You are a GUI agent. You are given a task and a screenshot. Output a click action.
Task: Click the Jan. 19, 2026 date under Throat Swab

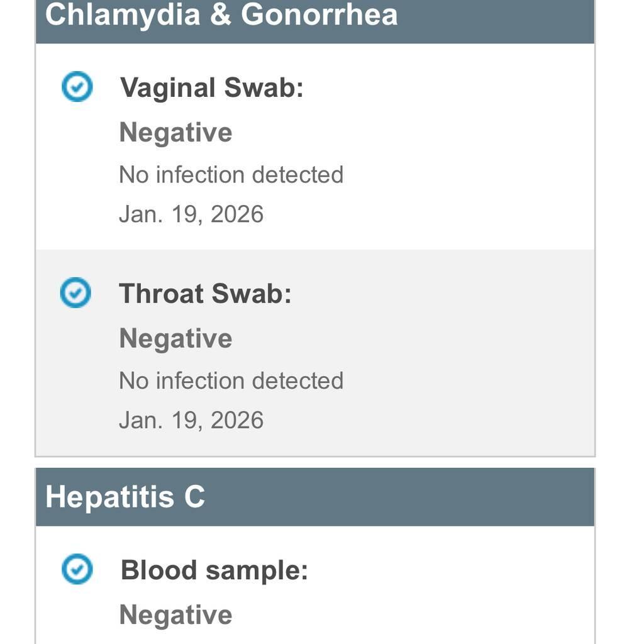pyautogui.click(x=191, y=421)
